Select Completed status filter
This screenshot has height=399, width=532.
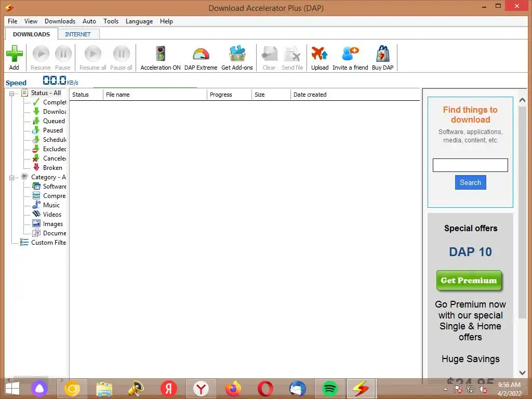point(49,102)
